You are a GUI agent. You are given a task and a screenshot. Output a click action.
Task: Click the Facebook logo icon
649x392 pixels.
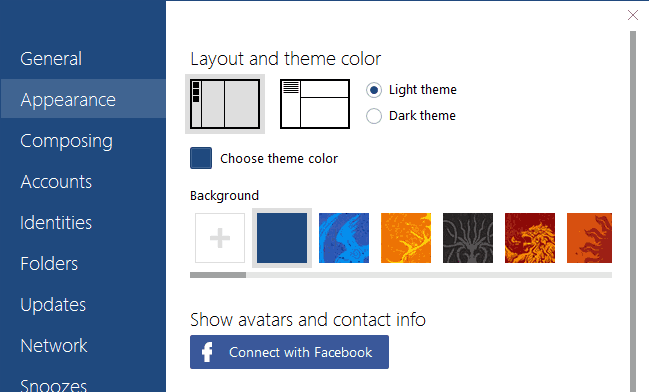207,352
